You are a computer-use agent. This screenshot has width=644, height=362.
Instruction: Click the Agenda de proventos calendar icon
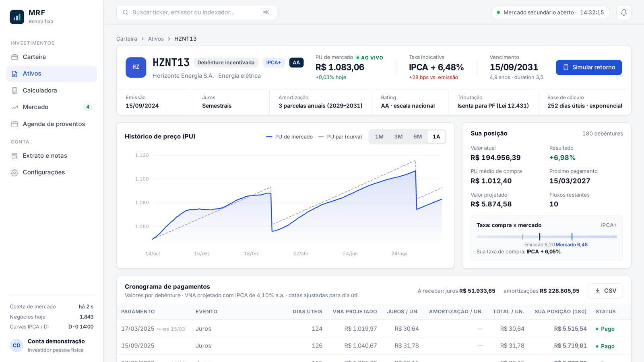click(x=14, y=124)
